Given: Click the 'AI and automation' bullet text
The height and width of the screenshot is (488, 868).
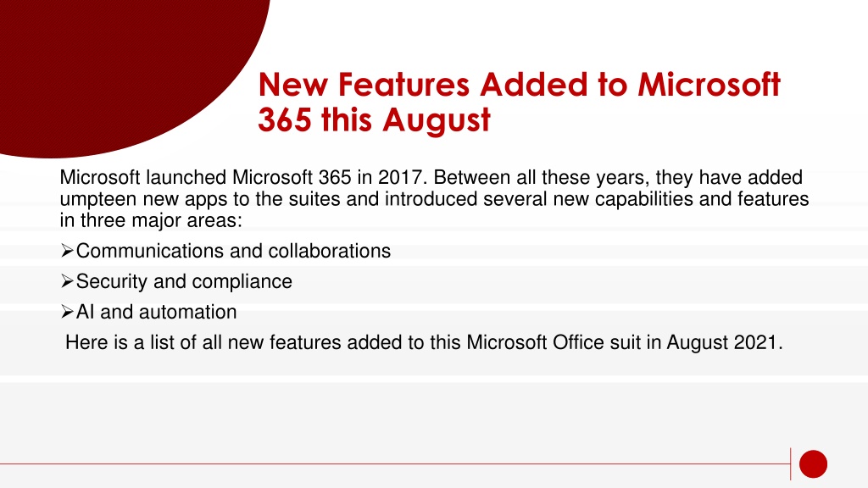Looking at the screenshot, I should pyautogui.click(x=156, y=312).
